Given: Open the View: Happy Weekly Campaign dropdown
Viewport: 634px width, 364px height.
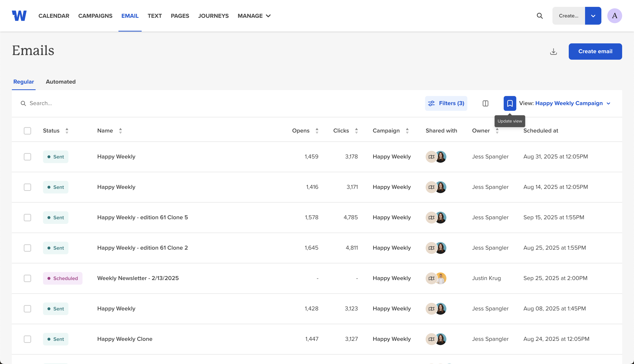Looking at the screenshot, I should 573,103.
